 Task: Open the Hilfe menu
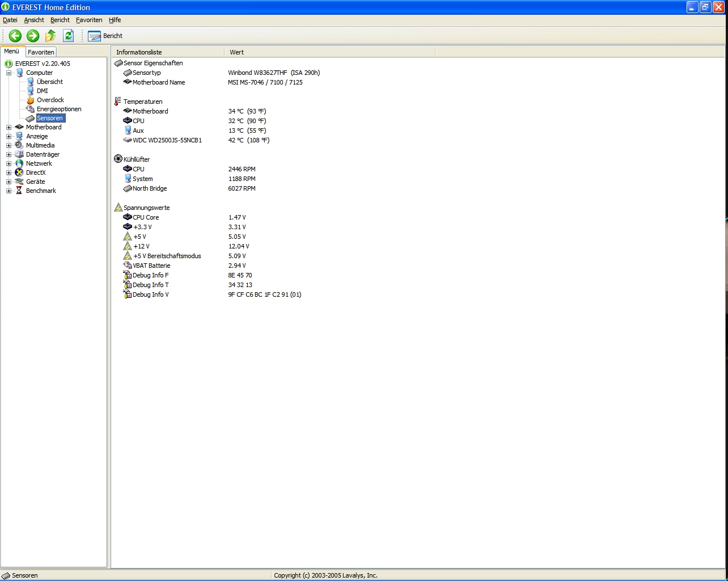click(115, 20)
